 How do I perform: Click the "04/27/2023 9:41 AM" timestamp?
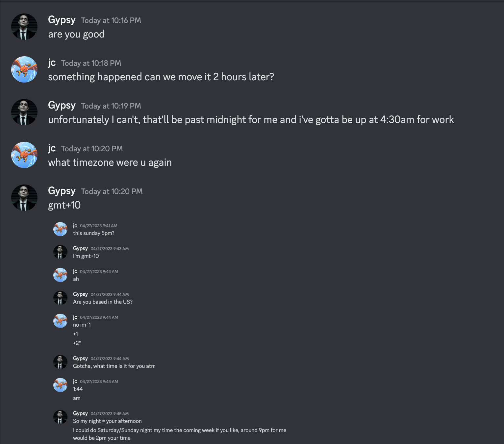98,226
